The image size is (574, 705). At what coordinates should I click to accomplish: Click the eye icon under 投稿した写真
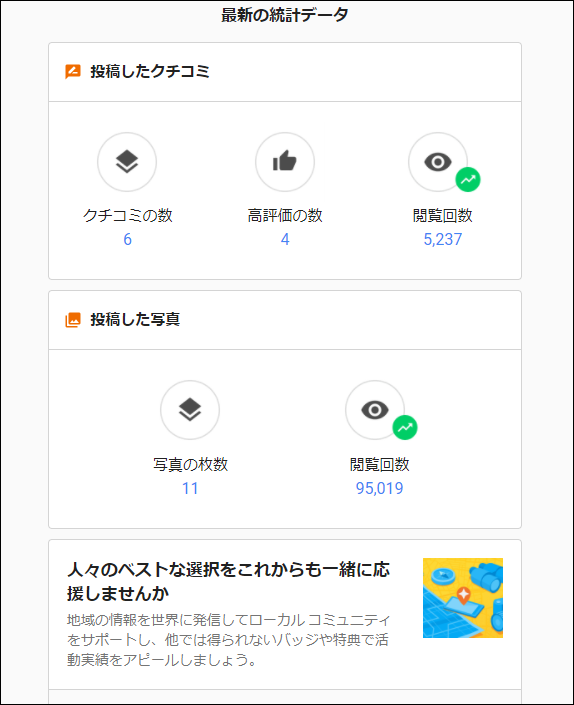375,410
